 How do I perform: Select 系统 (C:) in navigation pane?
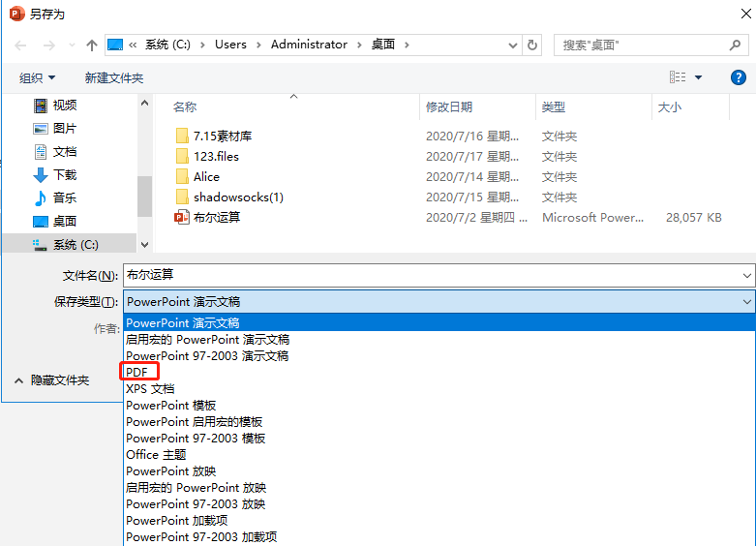pyautogui.click(x=70, y=245)
